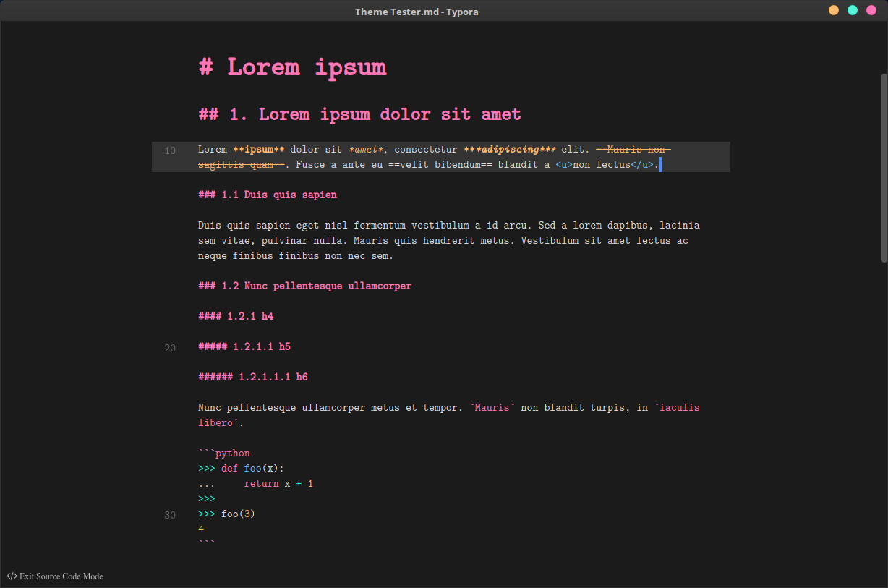Image resolution: width=888 pixels, height=588 pixels.
Task: Click the '###### 1.2.1.1.1 h6' line
Action: 253,377
